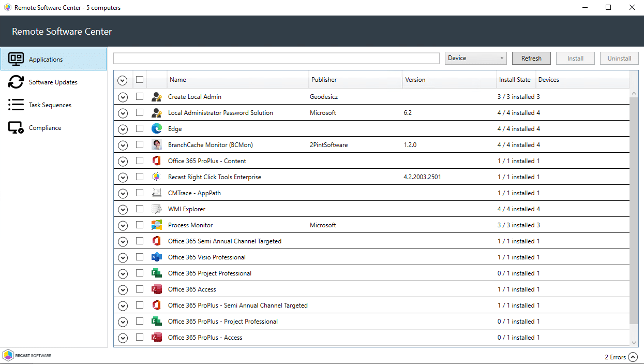The height and width of the screenshot is (364, 644).
Task: Click the vertical scrollbar of the application list
Action: pyautogui.click(x=634, y=207)
